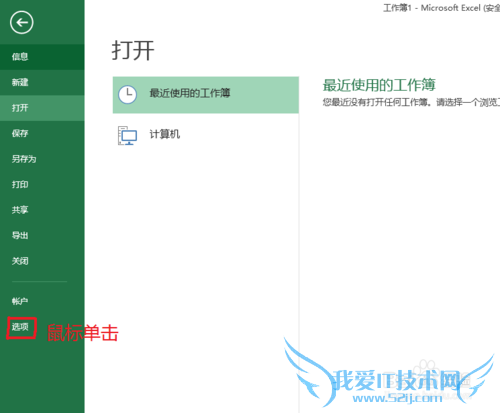Screen dimensions: 500x413
Task: Click the computer monitor icon
Action: (127, 135)
